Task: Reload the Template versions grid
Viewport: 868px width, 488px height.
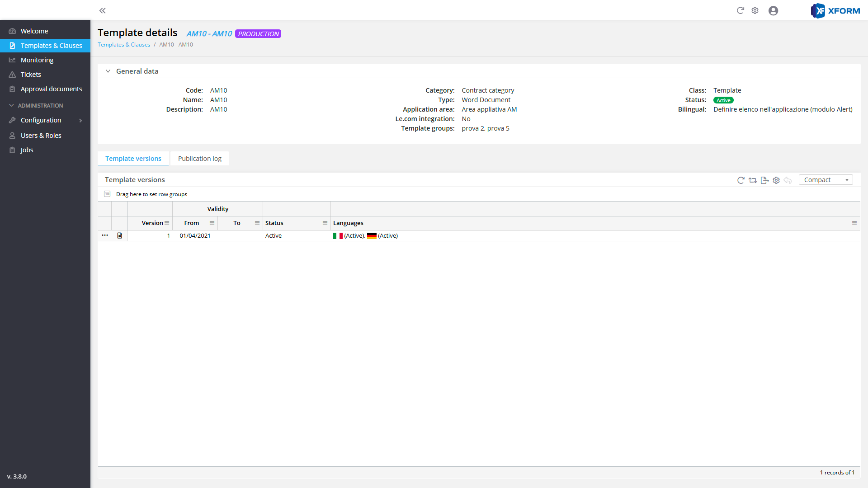Action: click(741, 180)
